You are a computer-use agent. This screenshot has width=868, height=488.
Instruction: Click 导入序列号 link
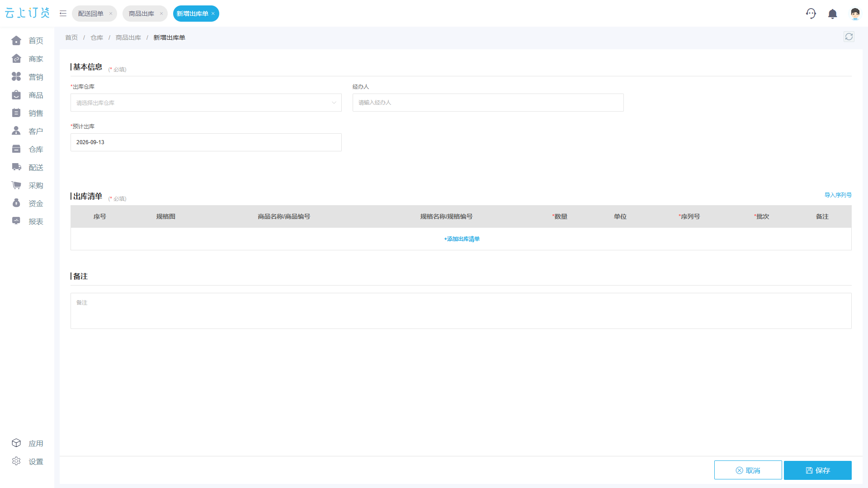[x=838, y=195]
